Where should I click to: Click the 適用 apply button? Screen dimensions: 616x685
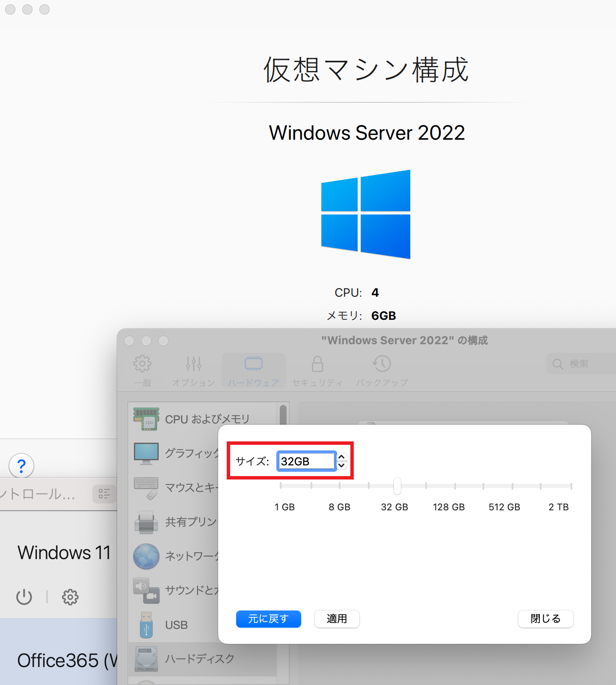point(337,619)
